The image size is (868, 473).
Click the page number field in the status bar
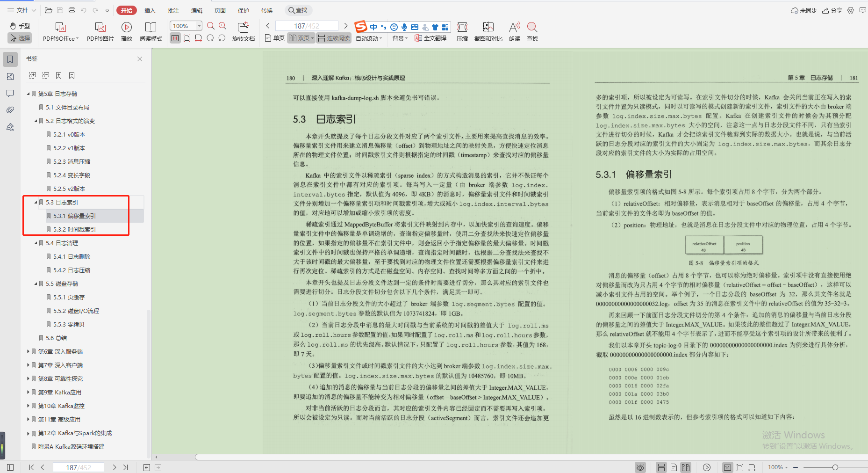pyautogui.click(x=79, y=467)
